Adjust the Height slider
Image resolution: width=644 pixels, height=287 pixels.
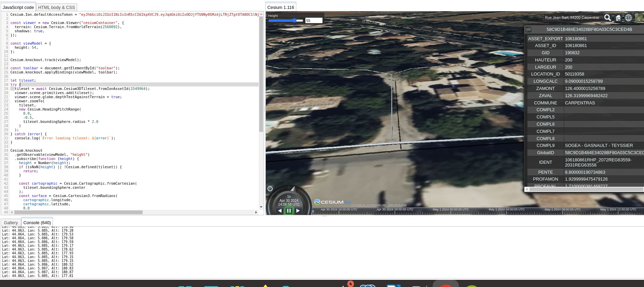pos(286,21)
